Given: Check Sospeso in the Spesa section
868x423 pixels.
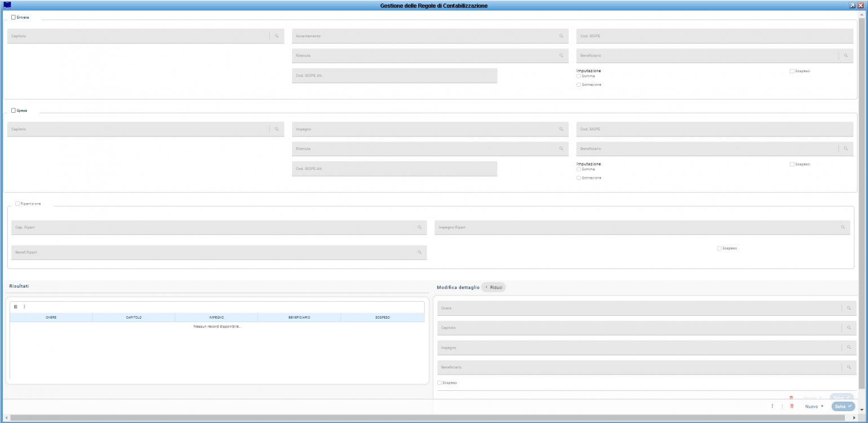Looking at the screenshot, I should click(x=792, y=164).
